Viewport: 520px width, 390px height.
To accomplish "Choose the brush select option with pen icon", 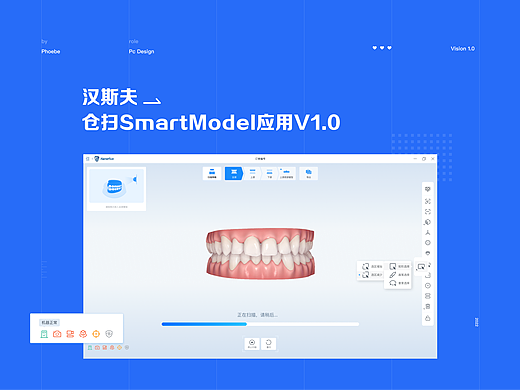I will (x=399, y=275).
